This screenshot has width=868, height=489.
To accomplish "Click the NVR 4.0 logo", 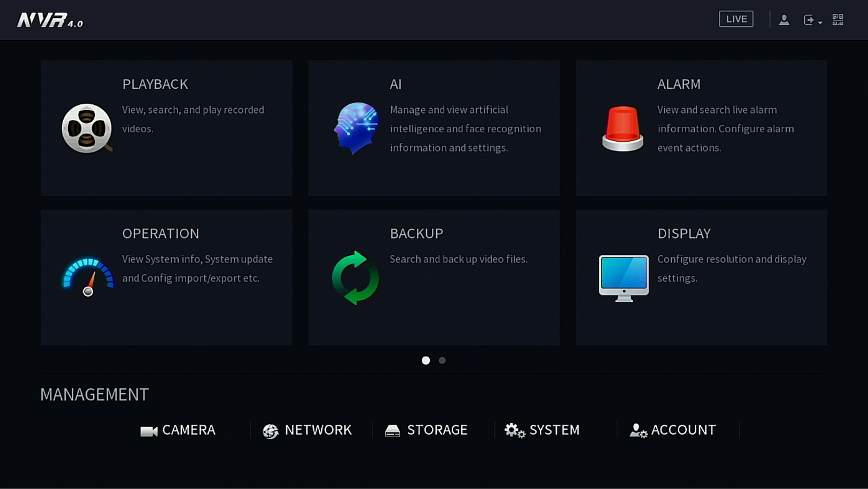I will tap(50, 20).
